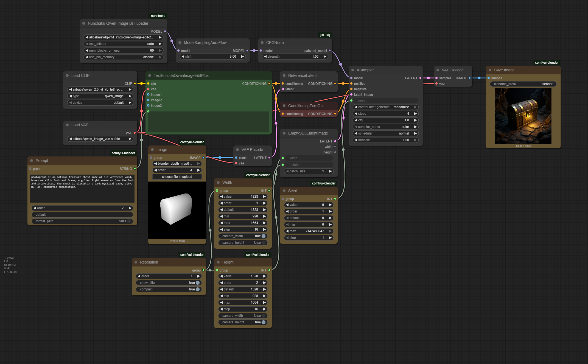This screenshot has width=588, height=364.
Task: Click the [BETA] badge above CFGNorm
Action: pos(325,35)
